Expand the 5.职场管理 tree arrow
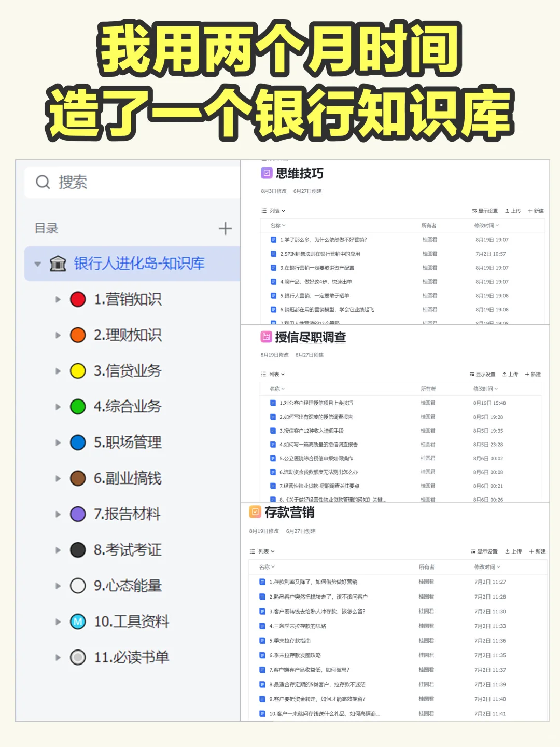Image resolution: width=560 pixels, height=747 pixels. click(58, 442)
